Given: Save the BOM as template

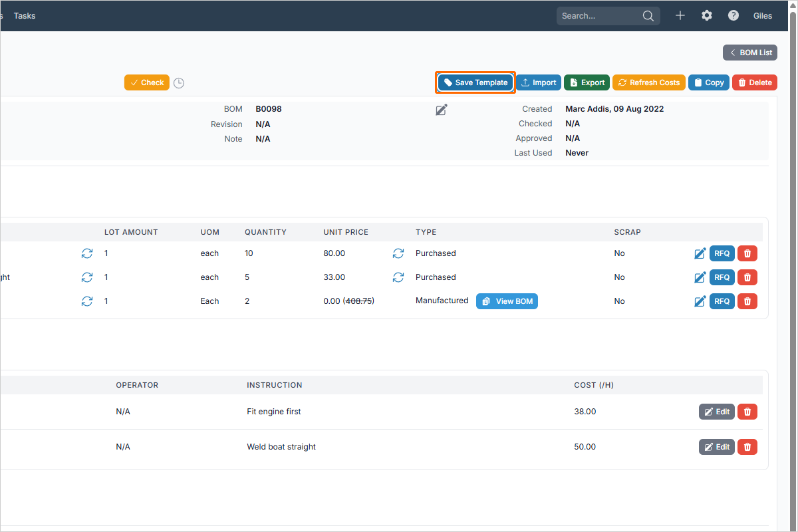Looking at the screenshot, I should (x=475, y=82).
